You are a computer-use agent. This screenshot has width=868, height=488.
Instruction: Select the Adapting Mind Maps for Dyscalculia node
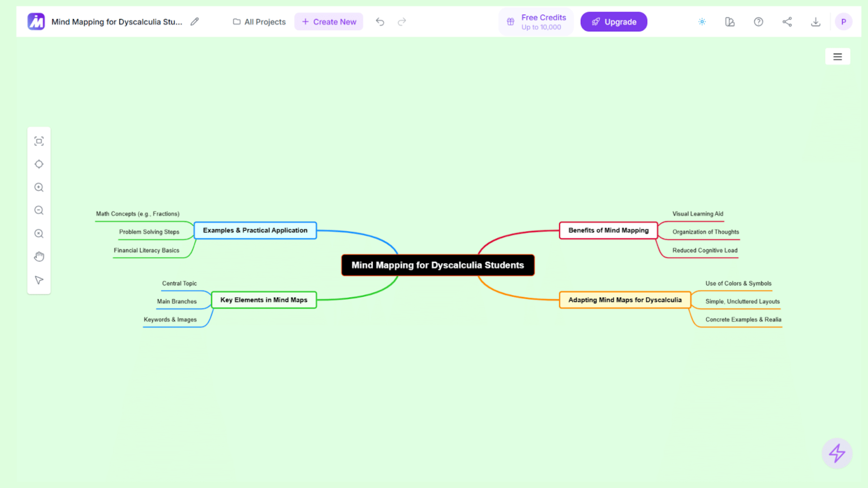coord(625,300)
